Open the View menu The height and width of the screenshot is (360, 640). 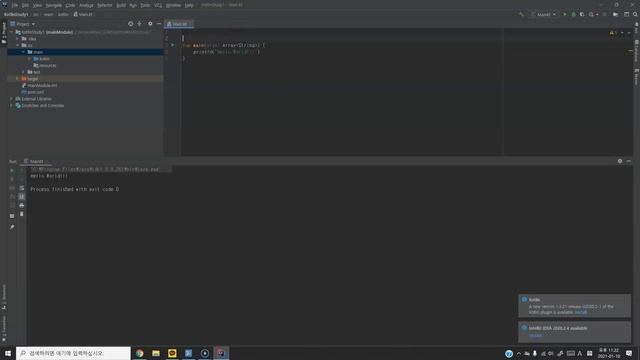click(37, 5)
